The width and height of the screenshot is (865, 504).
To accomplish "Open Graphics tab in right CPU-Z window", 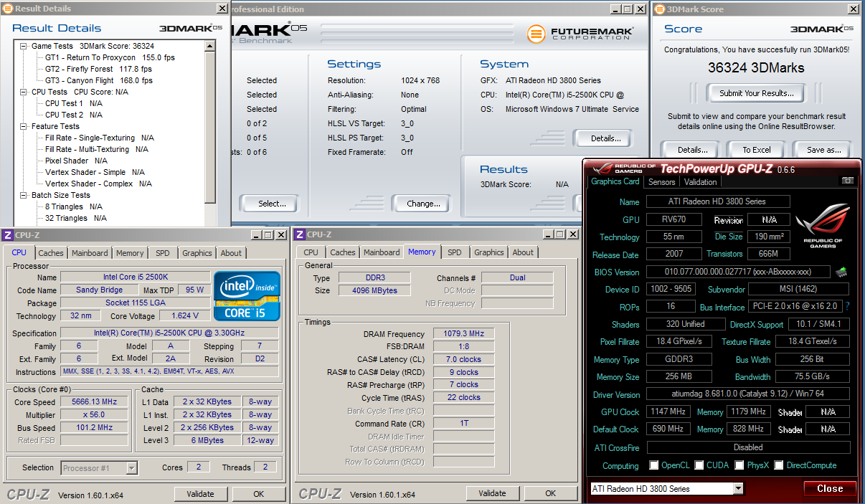I will [489, 252].
